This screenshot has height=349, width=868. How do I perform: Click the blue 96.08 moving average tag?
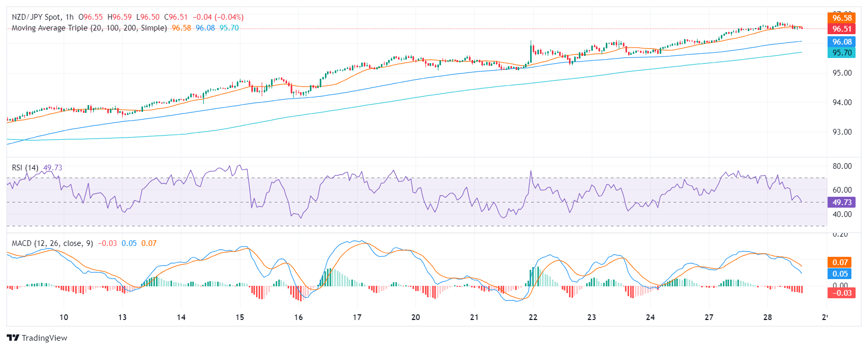tap(842, 42)
